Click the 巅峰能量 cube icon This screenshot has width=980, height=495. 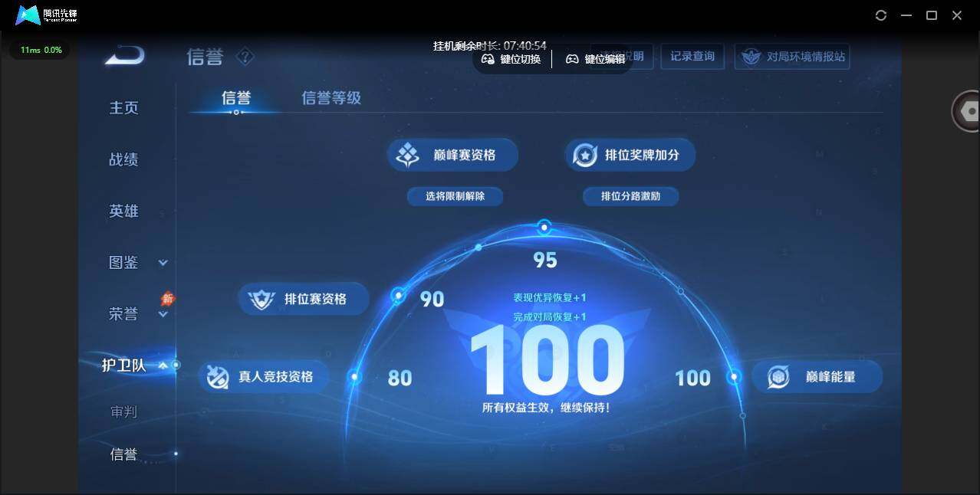coord(778,376)
